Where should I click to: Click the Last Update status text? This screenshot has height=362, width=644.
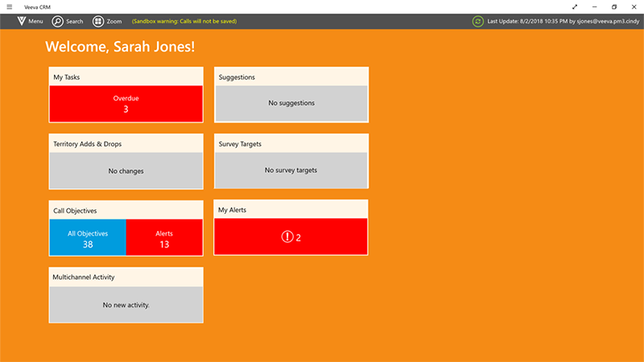562,21
